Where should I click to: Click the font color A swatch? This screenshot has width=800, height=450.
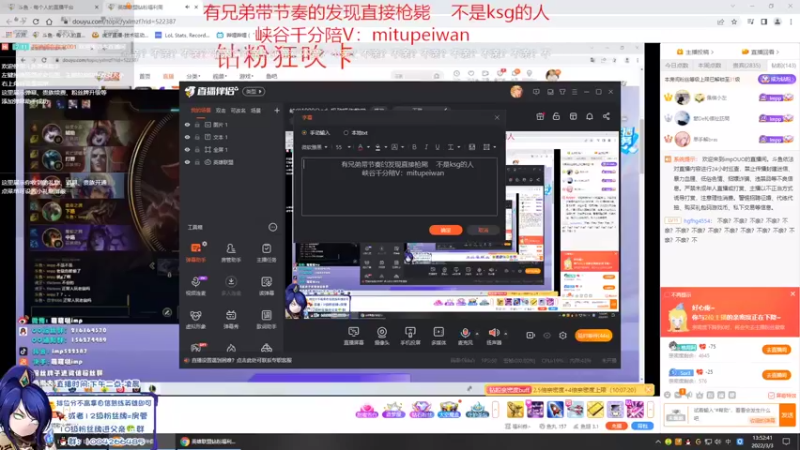(360, 147)
